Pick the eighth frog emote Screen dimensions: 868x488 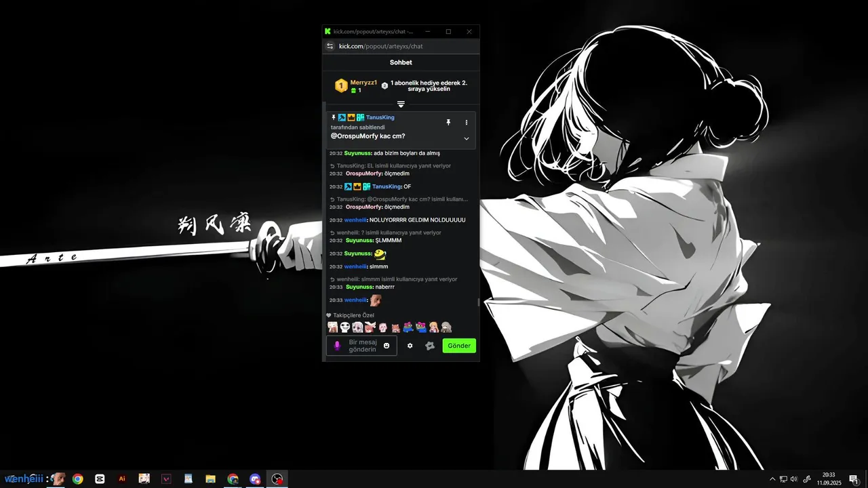[x=421, y=327]
